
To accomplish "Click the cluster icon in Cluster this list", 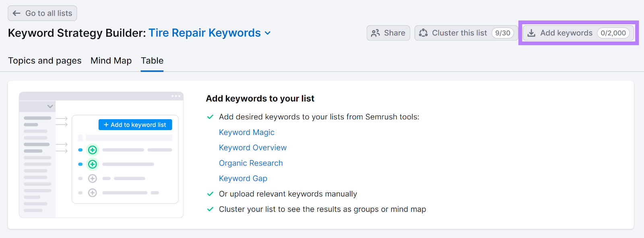I will pos(423,33).
